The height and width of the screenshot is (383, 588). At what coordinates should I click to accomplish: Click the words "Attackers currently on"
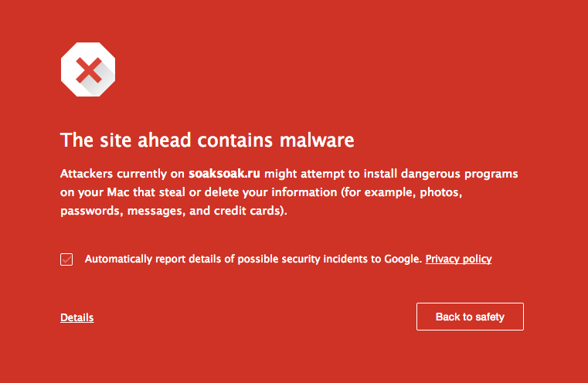tap(122, 174)
